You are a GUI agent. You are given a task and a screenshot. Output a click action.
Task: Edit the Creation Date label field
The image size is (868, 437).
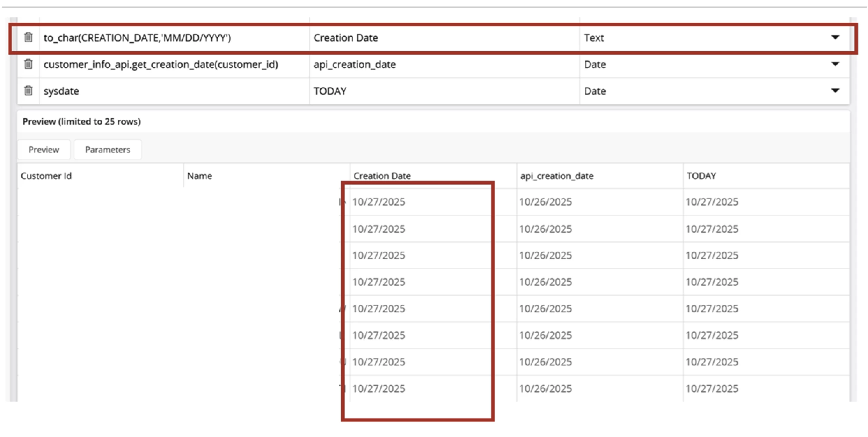point(345,38)
